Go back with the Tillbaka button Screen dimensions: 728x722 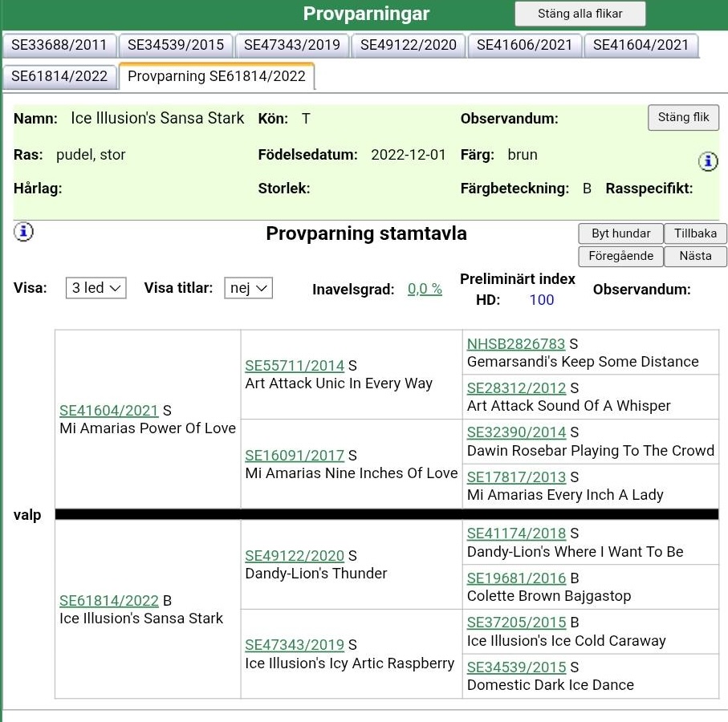pos(695,233)
